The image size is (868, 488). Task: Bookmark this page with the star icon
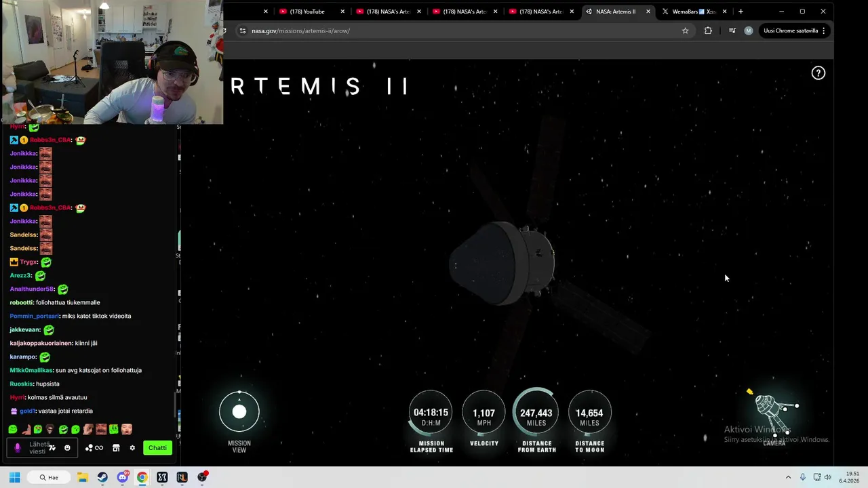coord(685,30)
